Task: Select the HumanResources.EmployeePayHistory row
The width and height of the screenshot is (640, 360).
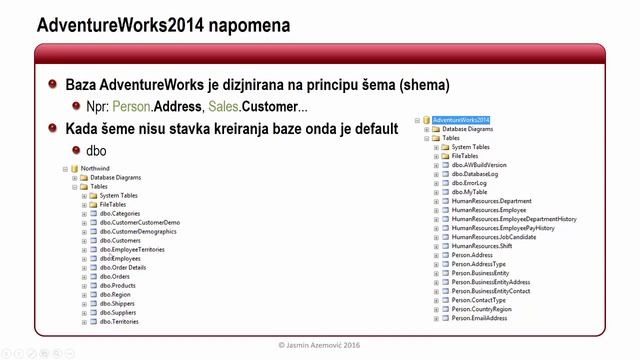Action: pos(503,228)
